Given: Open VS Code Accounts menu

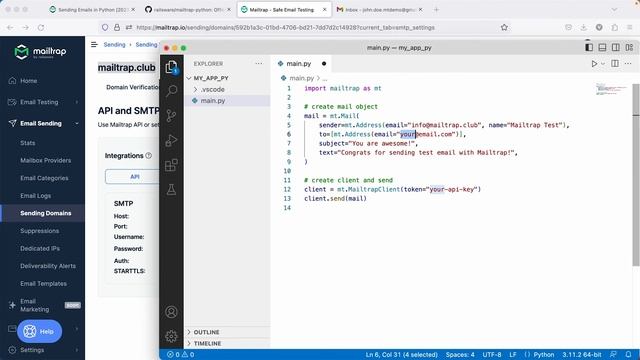Looking at the screenshot, I should pyautogui.click(x=171, y=312).
